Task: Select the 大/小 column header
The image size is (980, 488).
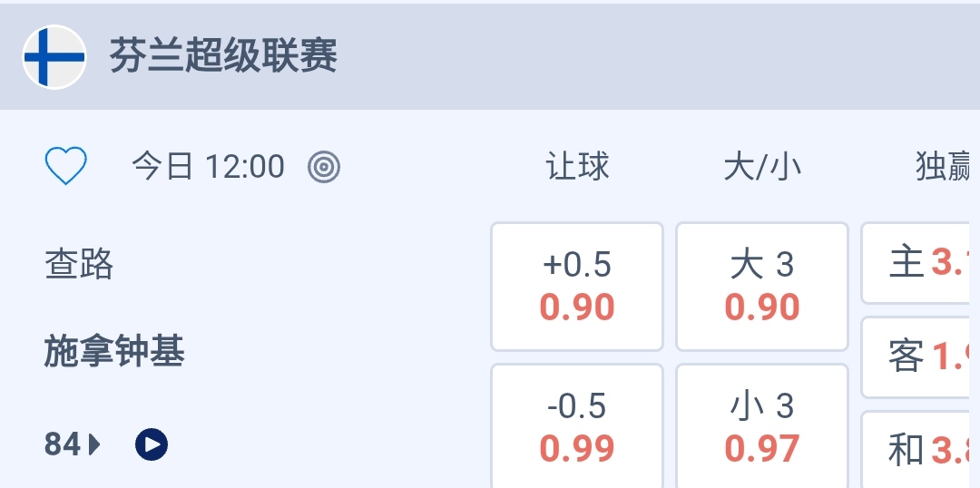Action: coord(762,167)
